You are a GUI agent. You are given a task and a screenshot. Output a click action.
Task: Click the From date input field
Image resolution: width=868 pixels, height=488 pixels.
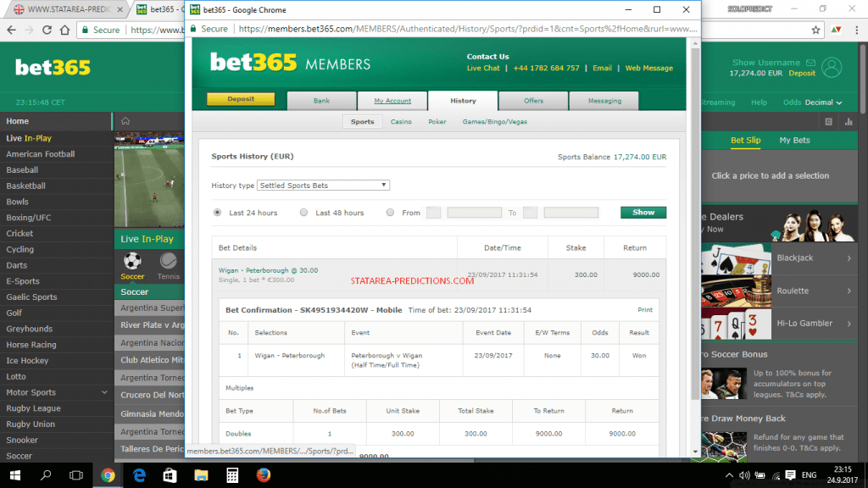pos(475,213)
